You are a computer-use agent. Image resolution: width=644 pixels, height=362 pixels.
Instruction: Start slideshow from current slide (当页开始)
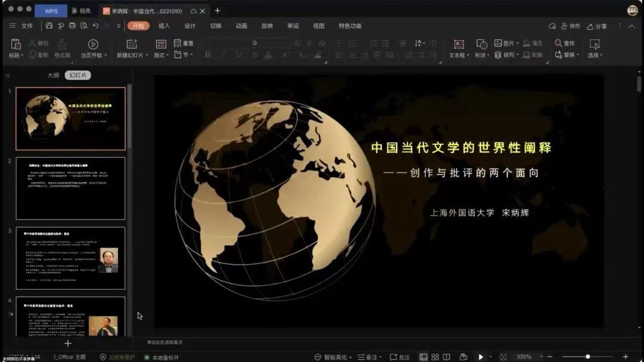click(x=93, y=44)
